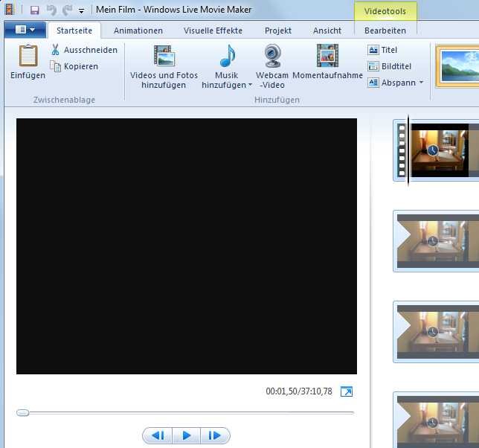The width and height of the screenshot is (479, 448).
Task: Click the Kopieren icon
Action: pyautogui.click(x=55, y=66)
